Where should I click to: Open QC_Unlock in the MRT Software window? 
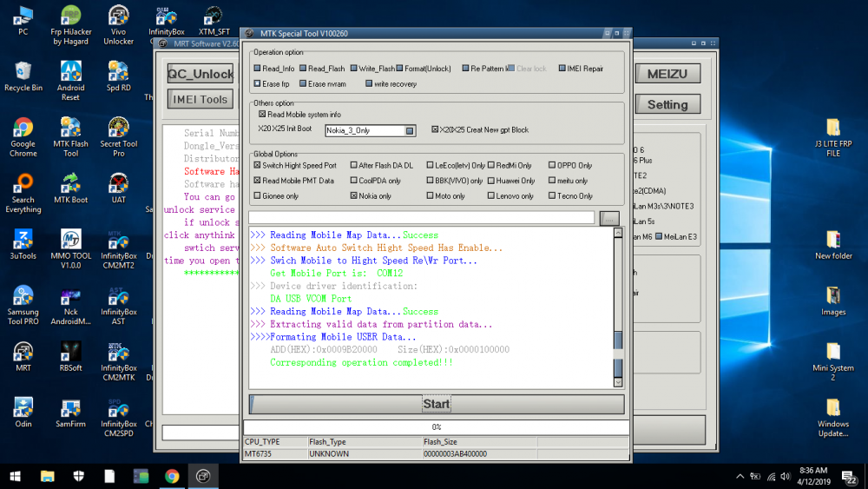click(201, 74)
